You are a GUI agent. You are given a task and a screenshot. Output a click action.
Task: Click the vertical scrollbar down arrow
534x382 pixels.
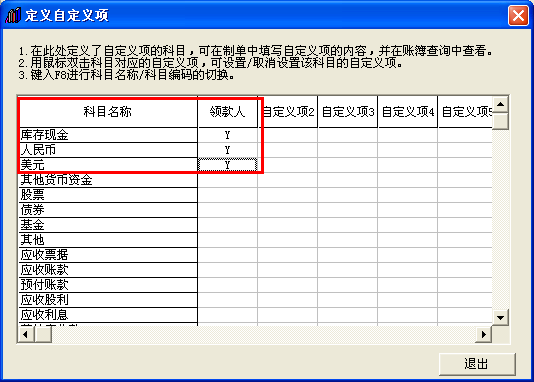pyautogui.click(x=500, y=318)
